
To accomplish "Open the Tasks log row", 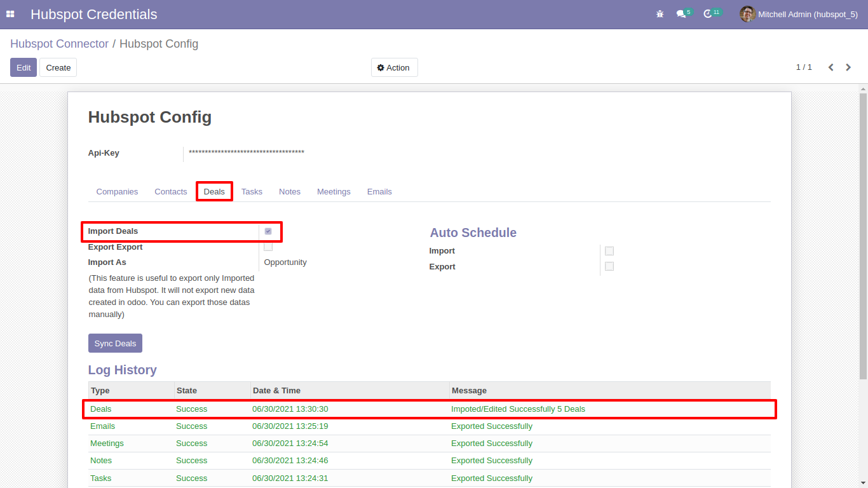I will (x=430, y=478).
